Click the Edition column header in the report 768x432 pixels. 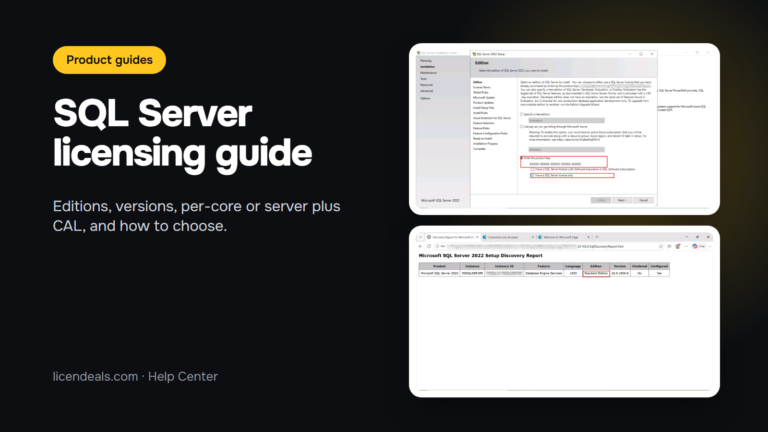[596, 266]
